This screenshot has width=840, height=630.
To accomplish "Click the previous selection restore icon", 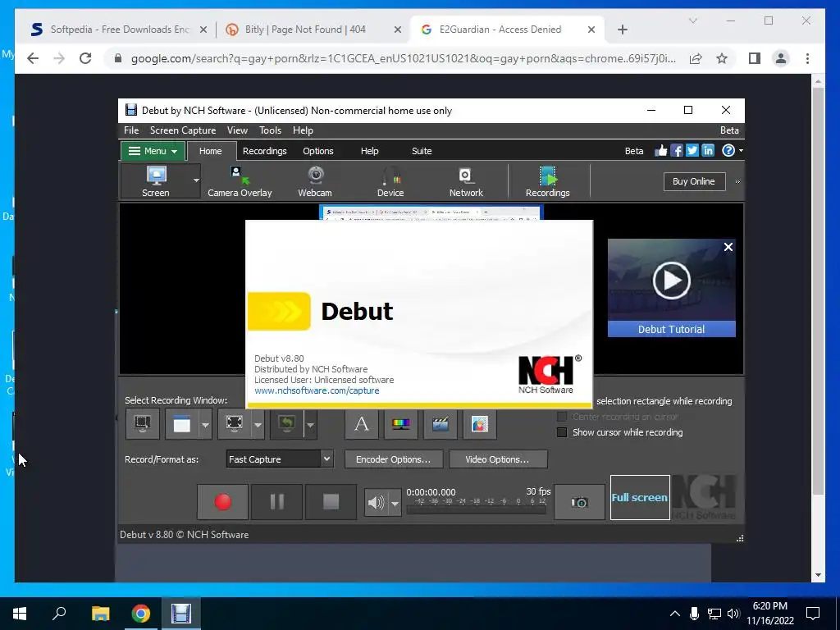I will pos(286,424).
